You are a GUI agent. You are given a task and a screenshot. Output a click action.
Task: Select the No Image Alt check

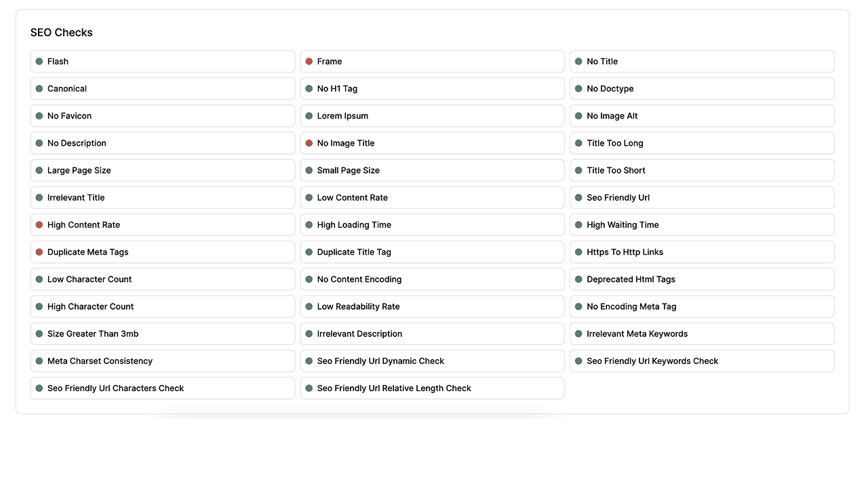[x=702, y=116]
